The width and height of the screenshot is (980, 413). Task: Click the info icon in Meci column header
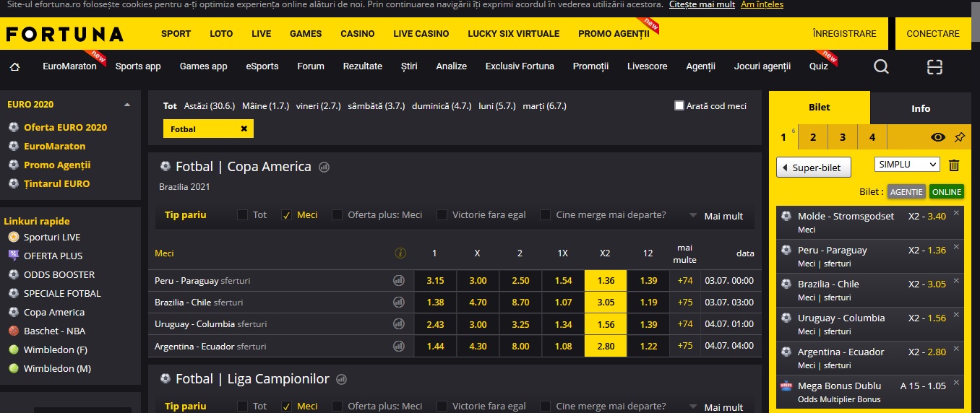(401, 253)
